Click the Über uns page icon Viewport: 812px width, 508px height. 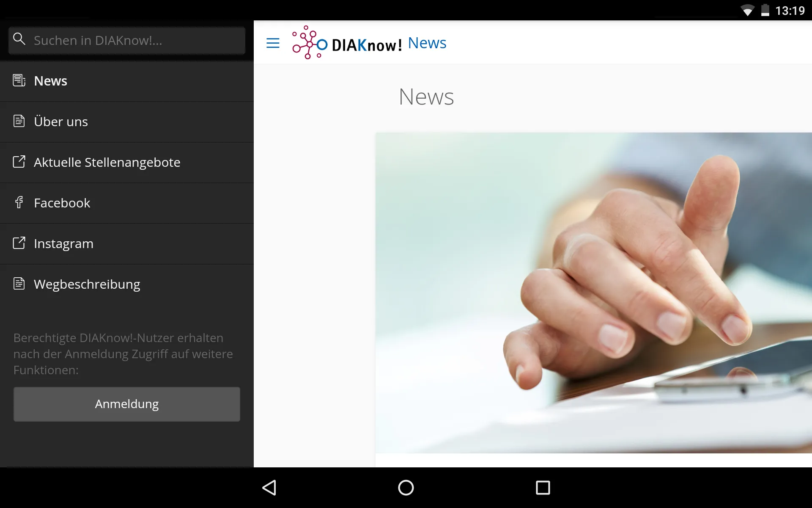tap(19, 121)
